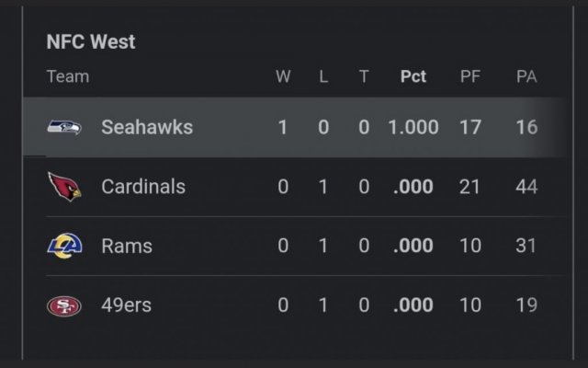Viewport: 588px width, 368px height.
Task: Sort by the T column header
Action: [x=364, y=76]
